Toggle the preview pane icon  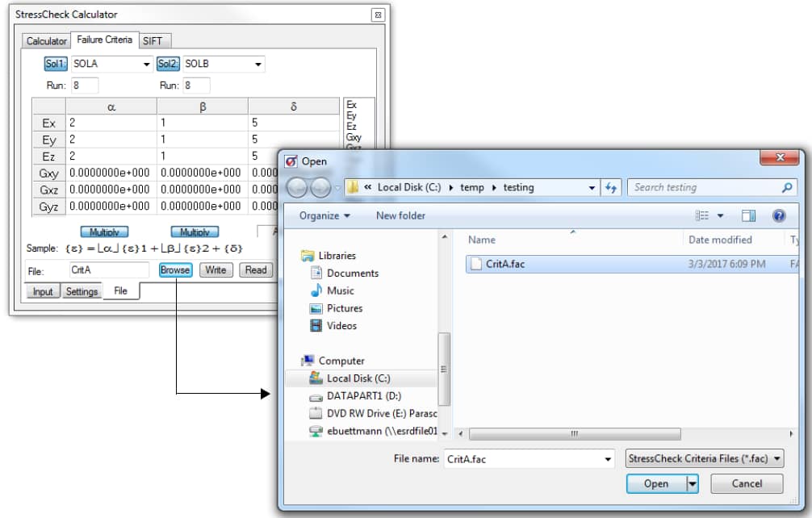click(x=748, y=215)
